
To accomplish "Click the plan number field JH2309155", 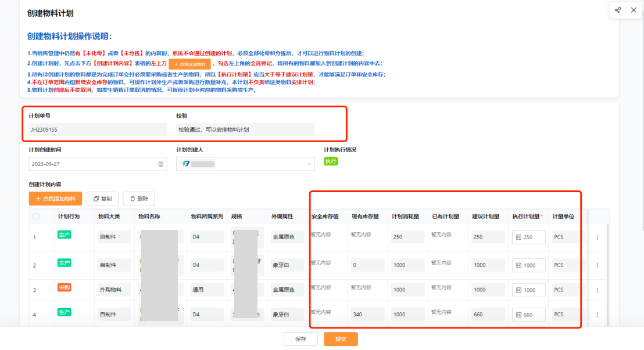I will (x=98, y=129).
